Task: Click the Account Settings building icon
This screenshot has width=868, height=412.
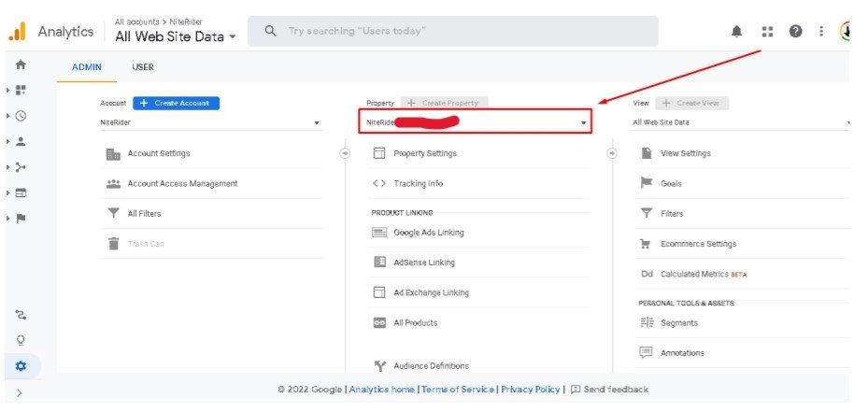Action: [113, 154]
